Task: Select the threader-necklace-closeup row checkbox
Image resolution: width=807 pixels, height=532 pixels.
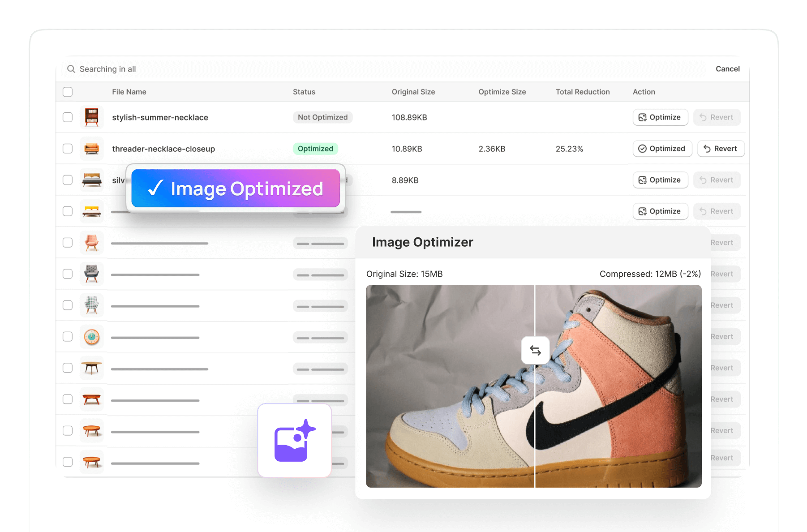Action: click(x=68, y=149)
